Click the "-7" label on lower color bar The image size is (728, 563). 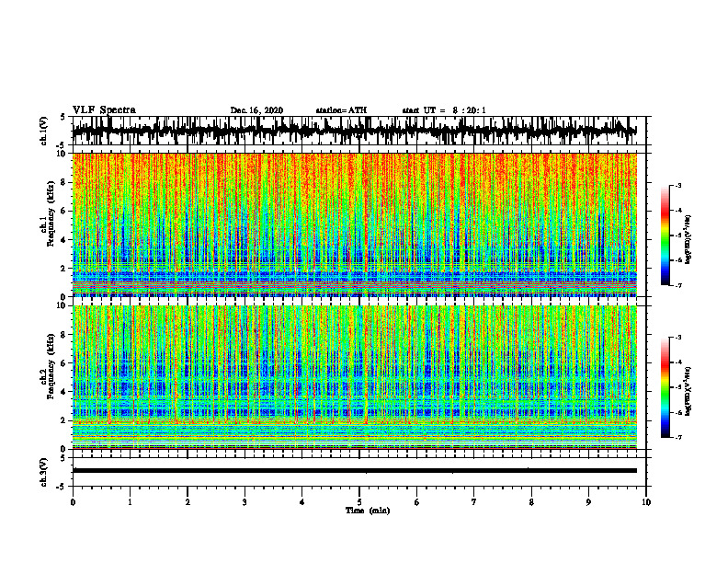678,437
